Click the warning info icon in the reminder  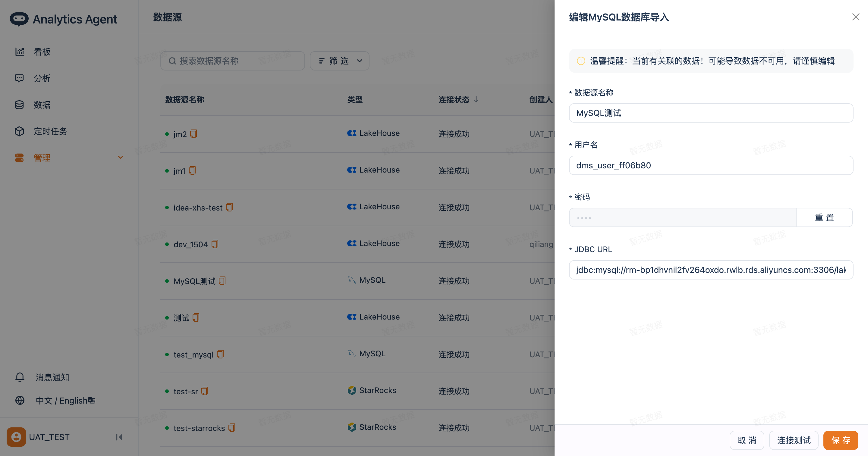pos(581,61)
